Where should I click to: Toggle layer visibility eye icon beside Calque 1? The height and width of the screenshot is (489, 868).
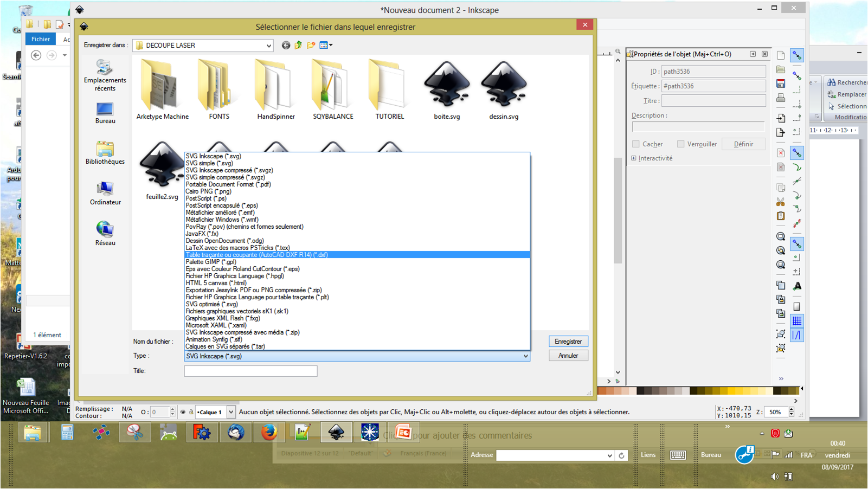(x=183, y=412)
